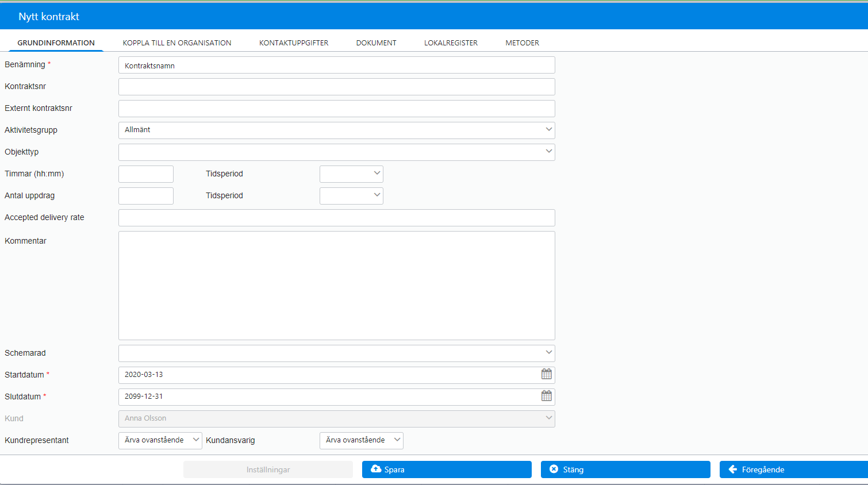Open the Slutdatum calendar picker
868x485 pixels.
coord(547,396)
